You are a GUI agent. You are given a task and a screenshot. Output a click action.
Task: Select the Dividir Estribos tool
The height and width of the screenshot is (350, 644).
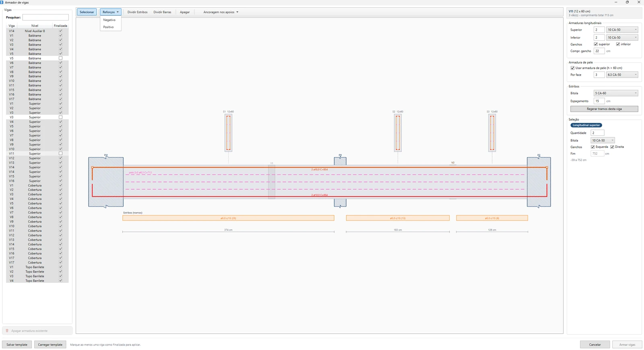click(137, 12)
